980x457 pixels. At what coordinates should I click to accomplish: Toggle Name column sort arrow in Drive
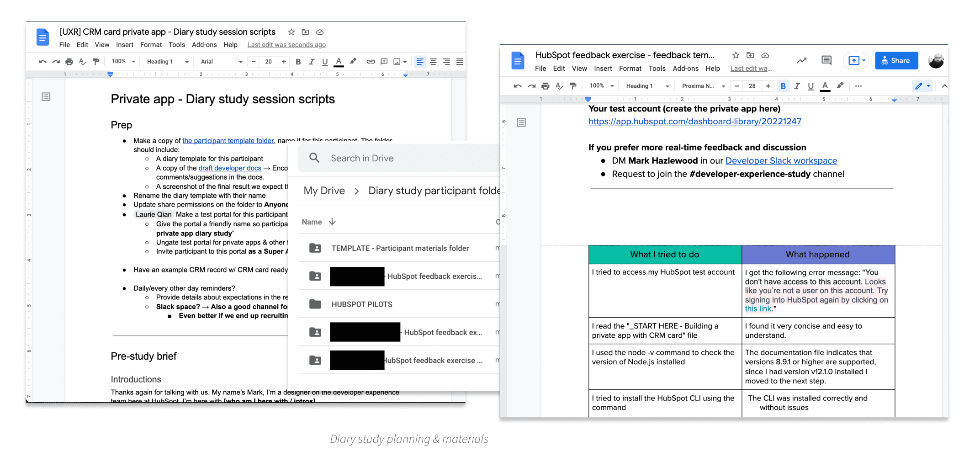pos(332,222)
